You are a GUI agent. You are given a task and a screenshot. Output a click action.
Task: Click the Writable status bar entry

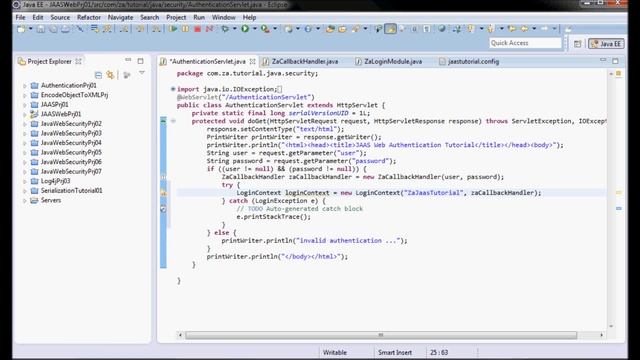[335, 352]
